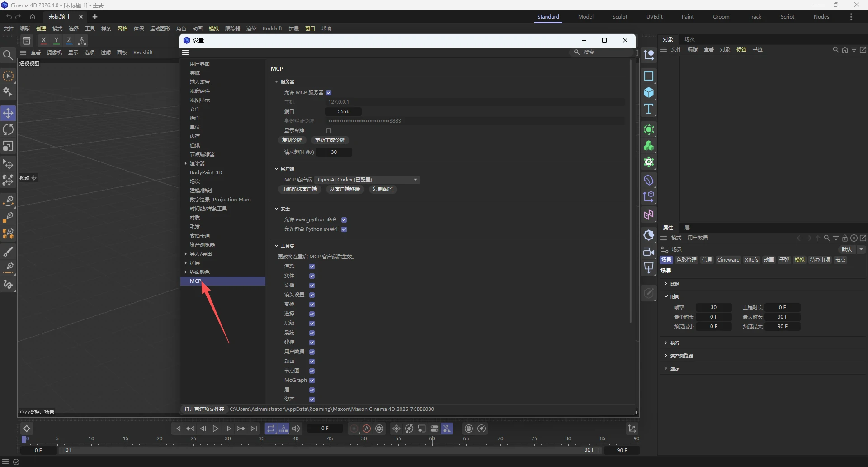Uncheck the 渲染 toolset checkbox
The image size is (868, 467).
pos(312,266)
